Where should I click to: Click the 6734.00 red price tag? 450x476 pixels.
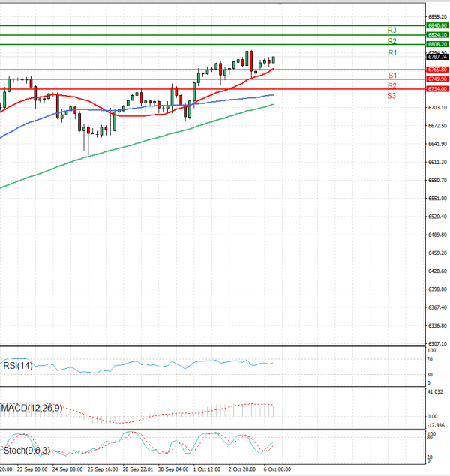point(437,88)
